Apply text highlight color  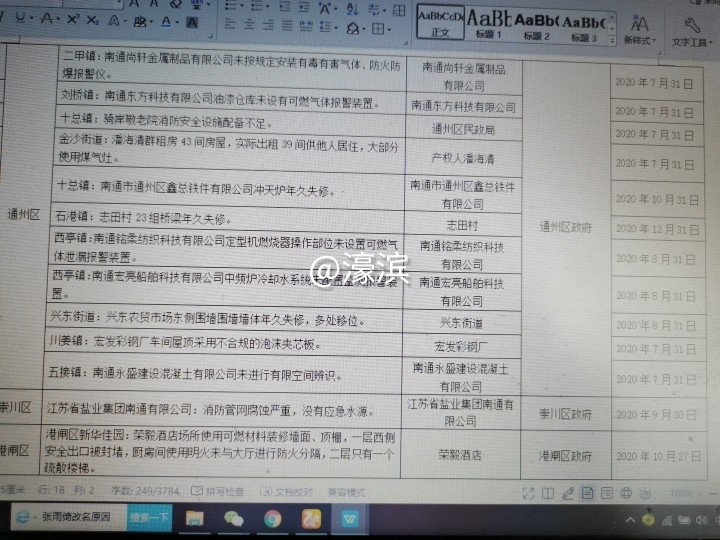(139, 21)
